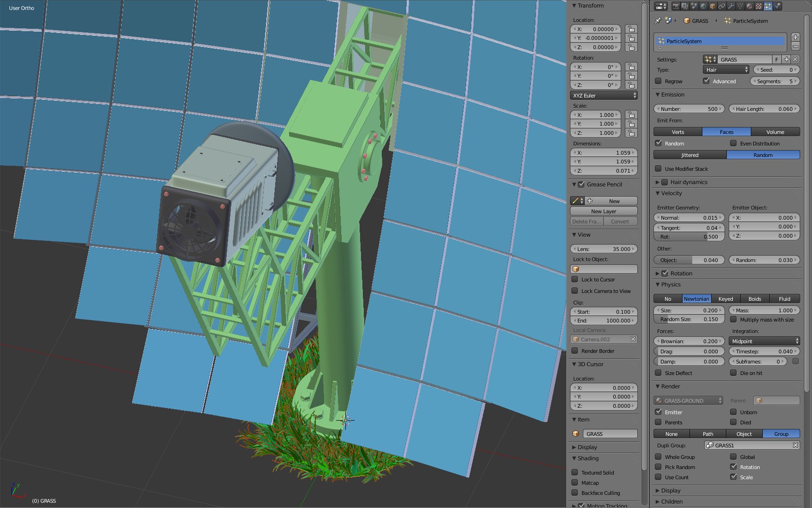Viewport: 812px width, 508px height.
Task: Click the F fake user button
Action: 777,59
